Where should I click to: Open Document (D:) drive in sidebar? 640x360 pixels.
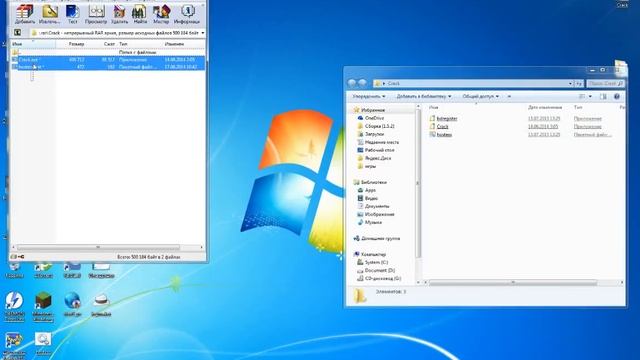click(x=376, y=270)
